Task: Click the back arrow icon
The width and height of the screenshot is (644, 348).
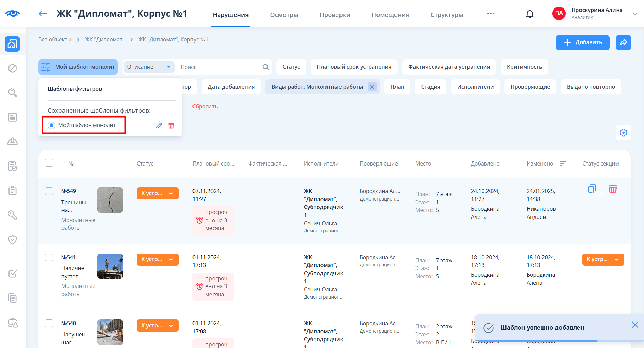Action: tap(43, 14)
